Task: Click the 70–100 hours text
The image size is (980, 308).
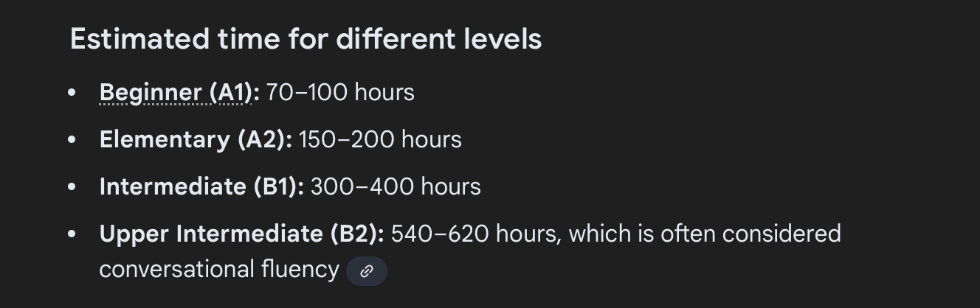Action: pos(339,92)
